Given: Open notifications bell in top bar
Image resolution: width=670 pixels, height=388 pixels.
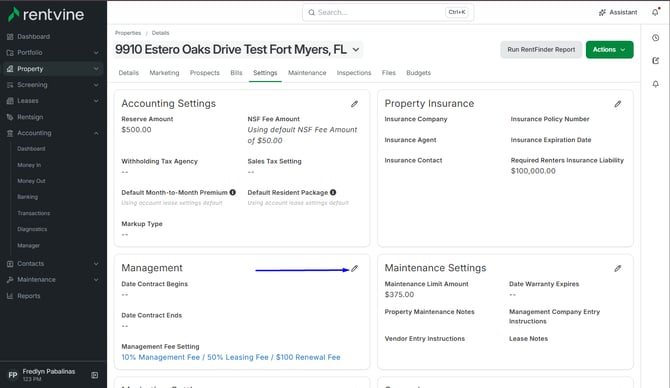Looking at the screenshot, I should point(655,12).
